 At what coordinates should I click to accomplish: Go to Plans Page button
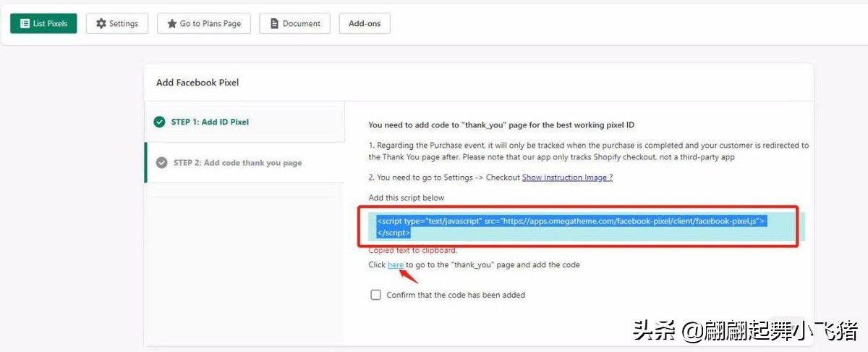[204, 23]
